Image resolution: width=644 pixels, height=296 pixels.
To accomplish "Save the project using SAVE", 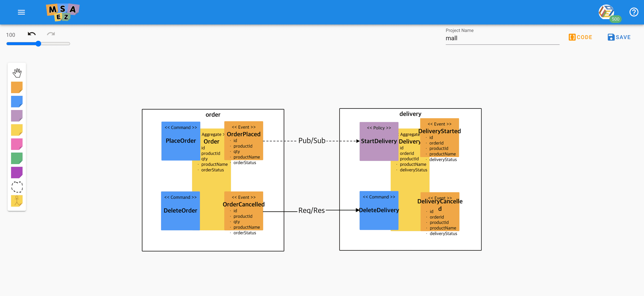I will 619,37.
